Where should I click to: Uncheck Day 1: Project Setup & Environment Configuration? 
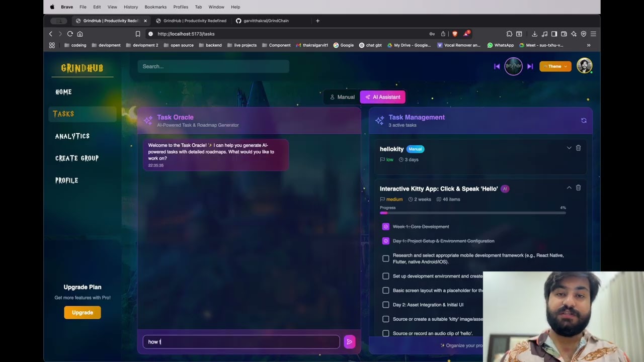(x=386, y=241)
